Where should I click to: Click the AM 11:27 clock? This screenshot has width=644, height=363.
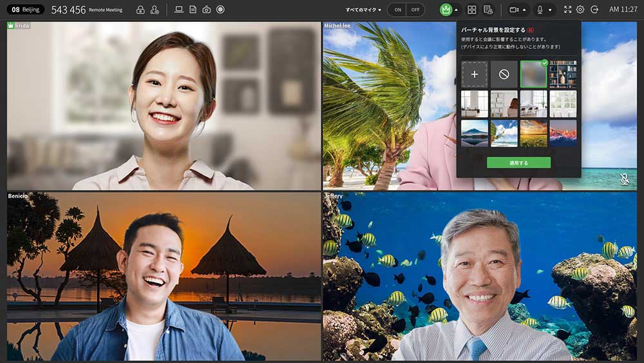click(623, 10)
